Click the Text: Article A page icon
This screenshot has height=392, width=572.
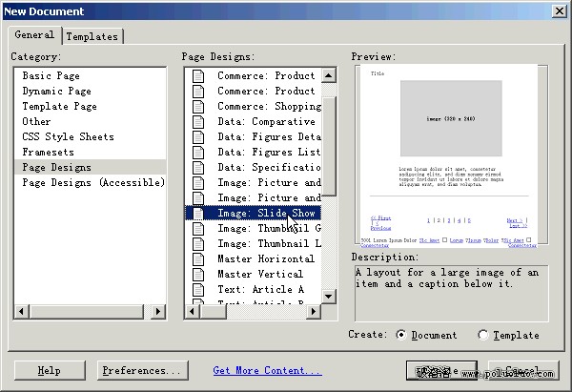click(198, 289)
